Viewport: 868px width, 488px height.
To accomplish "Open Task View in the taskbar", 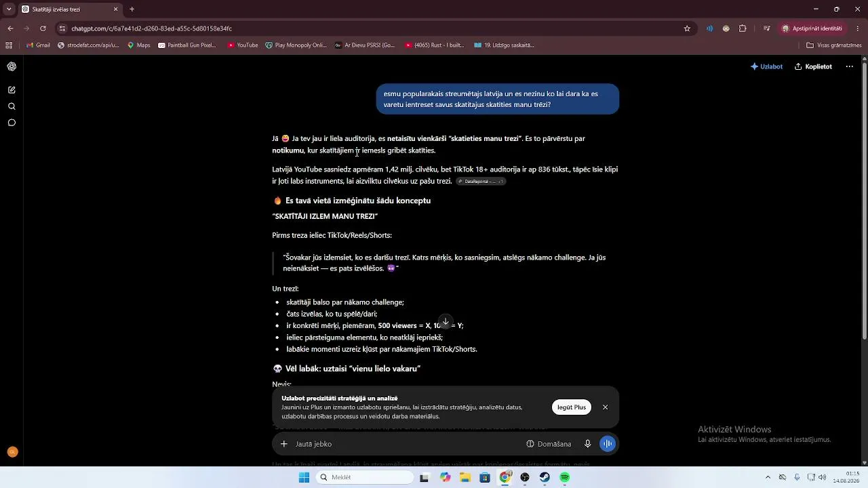I will tap(425, 477).
